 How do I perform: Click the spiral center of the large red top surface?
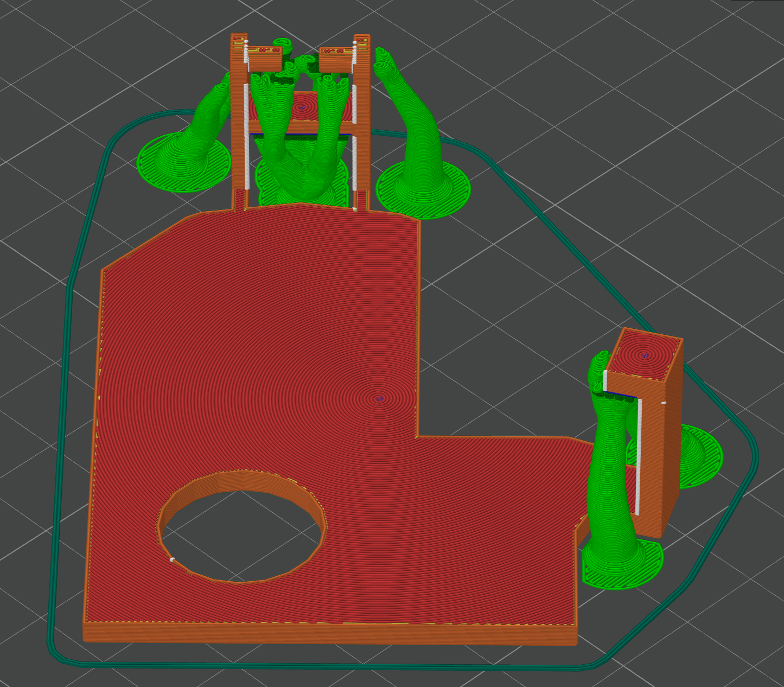coord(380,399)
